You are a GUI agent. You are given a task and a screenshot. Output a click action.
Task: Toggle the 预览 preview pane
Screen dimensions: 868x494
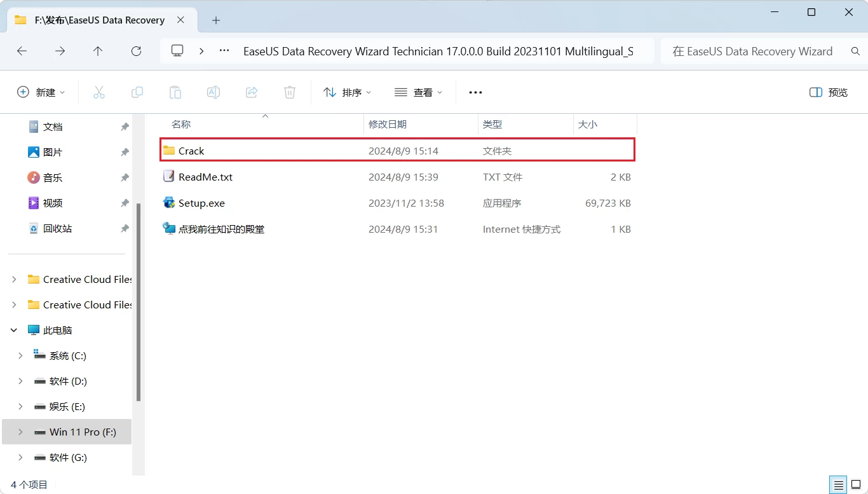tap(829, 92)
